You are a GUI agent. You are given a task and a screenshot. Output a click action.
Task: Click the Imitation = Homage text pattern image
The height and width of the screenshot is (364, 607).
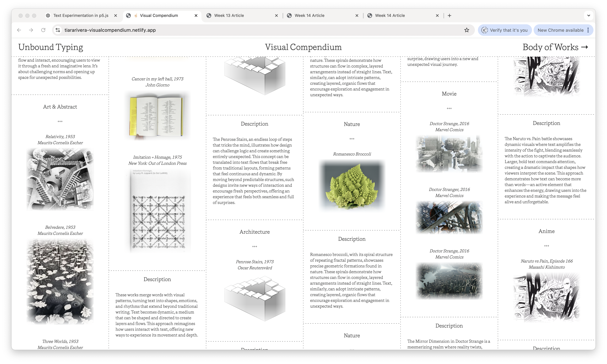[157, 211]
